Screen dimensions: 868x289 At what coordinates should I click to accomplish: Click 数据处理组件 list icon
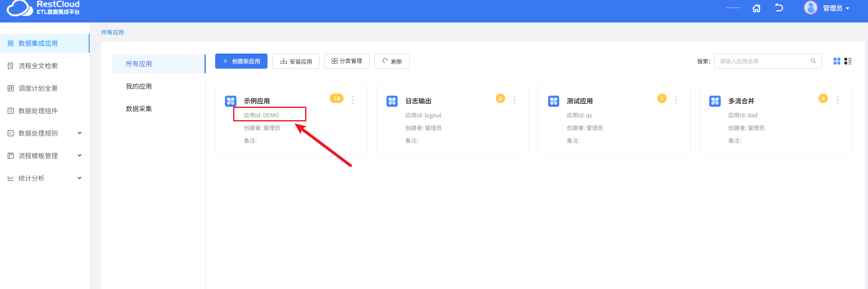click(x=11, y=111)
